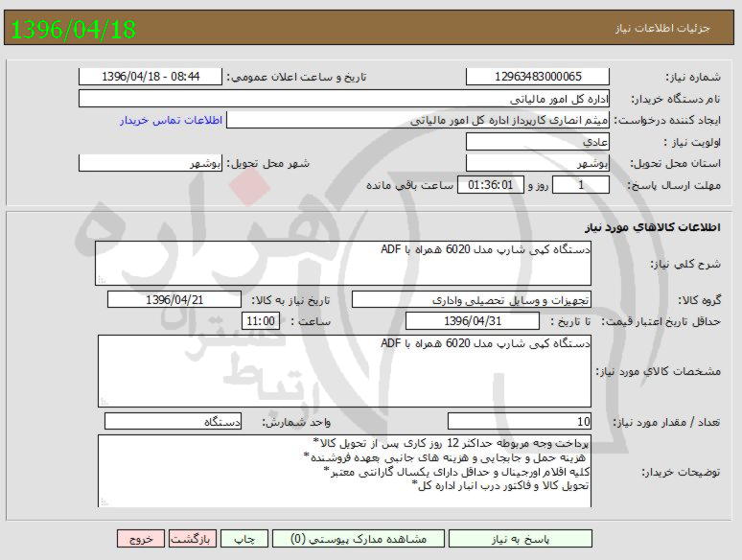Viewport: 742px width, 560px height.
Task: Click the استان محل تحویل field
Action: (537, 163)
